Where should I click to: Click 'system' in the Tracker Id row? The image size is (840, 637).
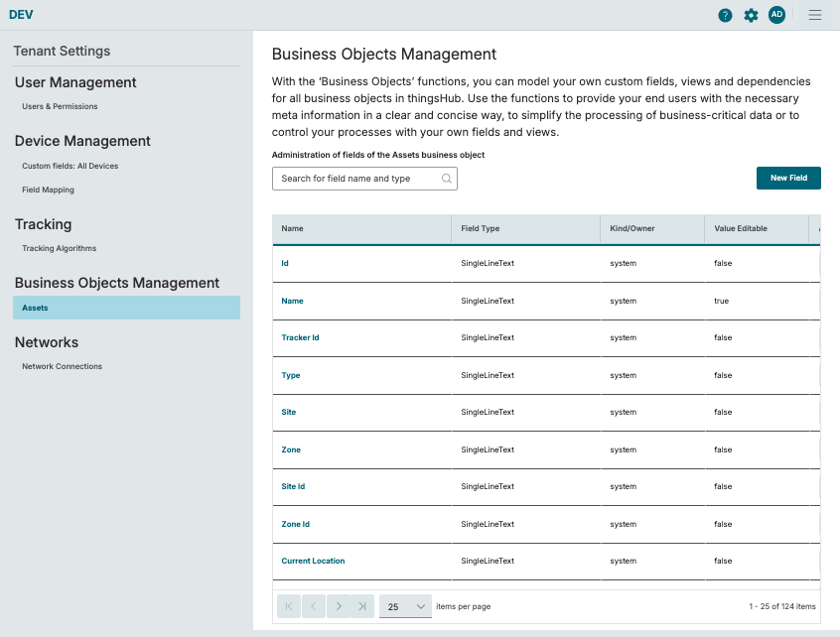[623, 337]
